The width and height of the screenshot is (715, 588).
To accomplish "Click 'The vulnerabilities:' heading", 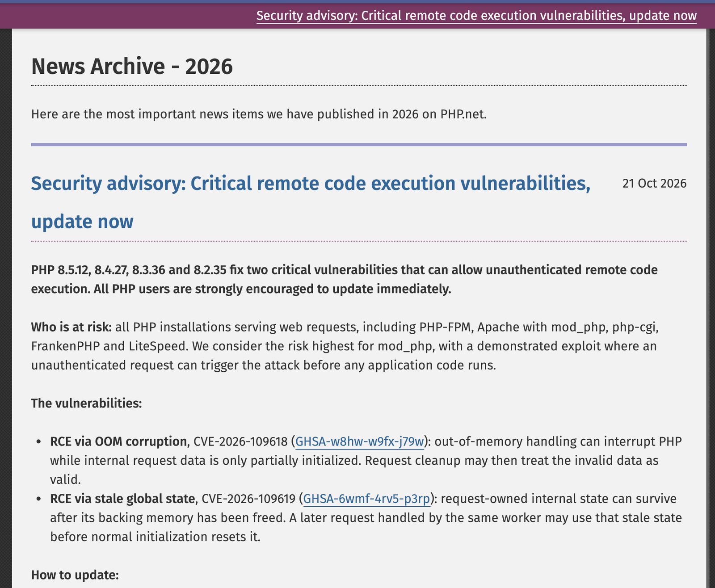I will pos(86,403).
